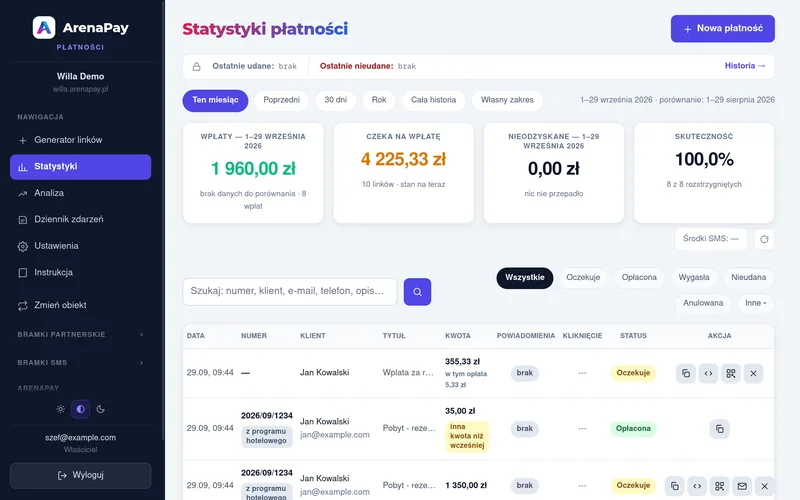
Task: Click 'Wpłata za r…' title cell
Action: 408,373
